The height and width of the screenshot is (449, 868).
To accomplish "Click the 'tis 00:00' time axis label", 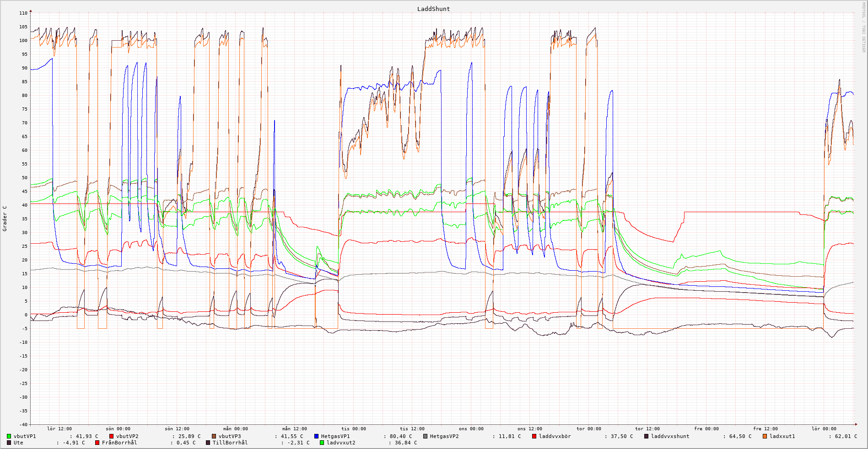I will pyautogui.click(x=353, y=429).
